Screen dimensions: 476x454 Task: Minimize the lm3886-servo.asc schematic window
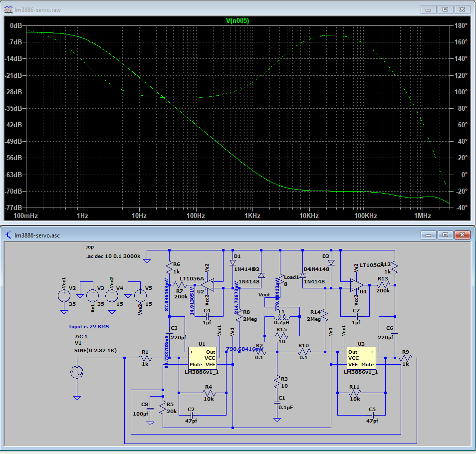pos(428,235)
